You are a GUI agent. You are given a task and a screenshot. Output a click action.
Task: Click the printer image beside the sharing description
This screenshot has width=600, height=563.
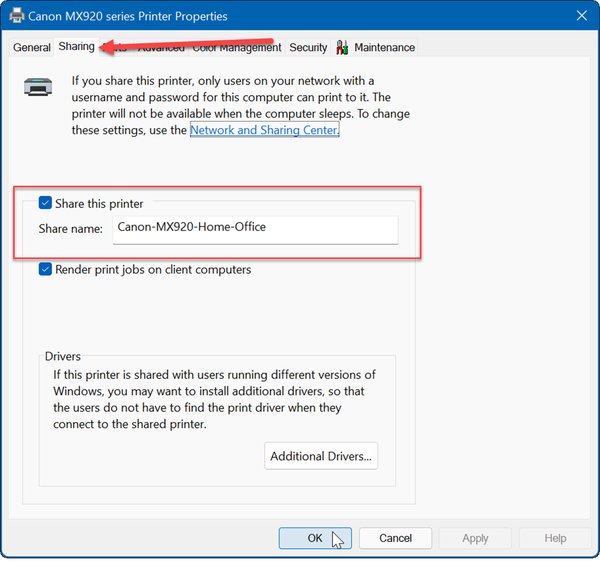click(39, 88)
